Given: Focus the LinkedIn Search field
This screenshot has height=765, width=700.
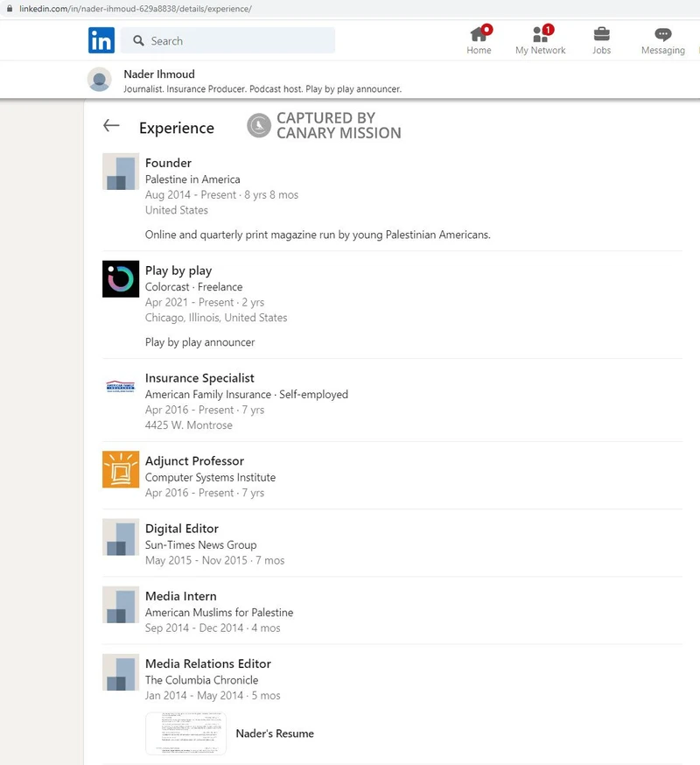Looking at the screenshot, I should (x=227, y=40).
